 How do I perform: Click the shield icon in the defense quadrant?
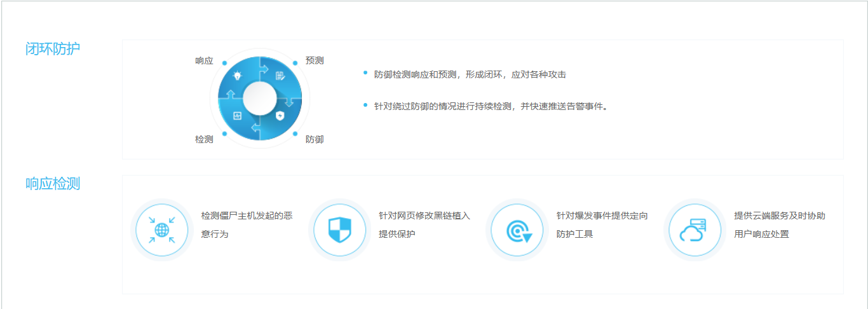[280, 116]
